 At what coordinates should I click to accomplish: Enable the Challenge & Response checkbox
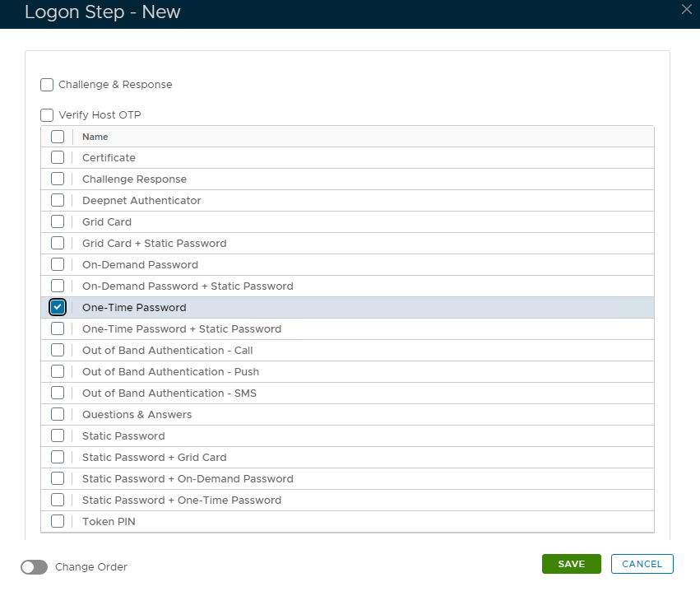[x=47, y=85]
